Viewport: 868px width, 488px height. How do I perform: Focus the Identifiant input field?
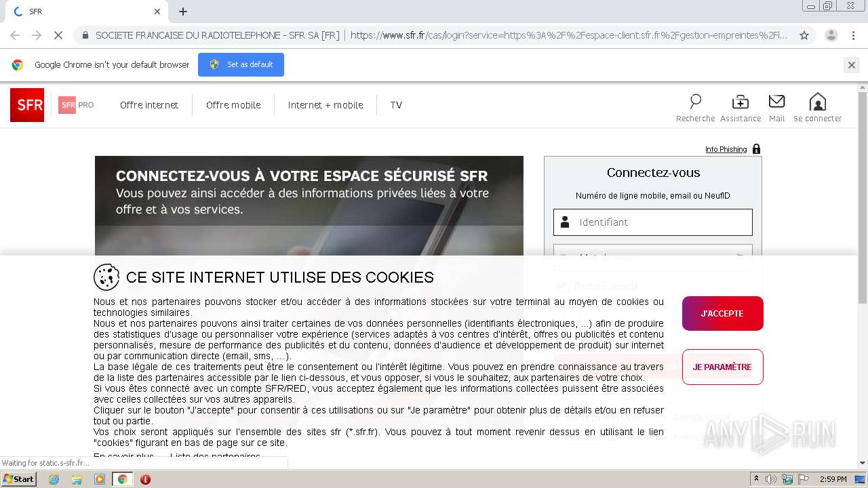653,222
